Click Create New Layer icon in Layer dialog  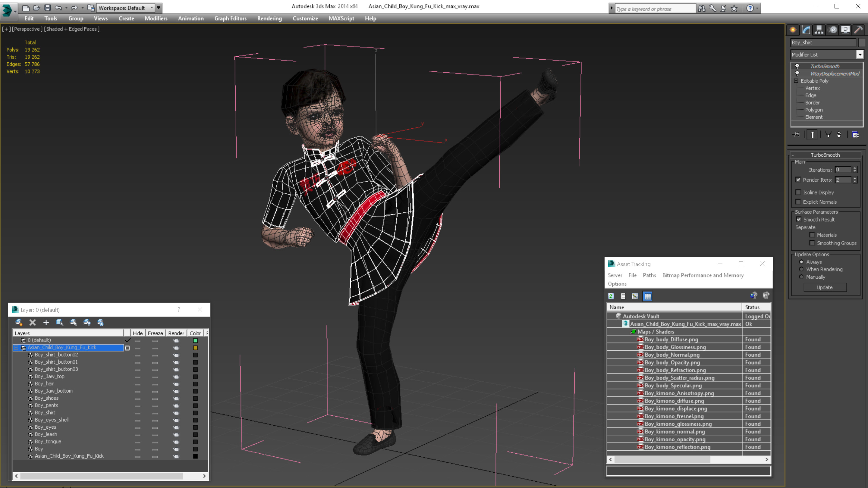pyautogui.click(x=19, y=322)
